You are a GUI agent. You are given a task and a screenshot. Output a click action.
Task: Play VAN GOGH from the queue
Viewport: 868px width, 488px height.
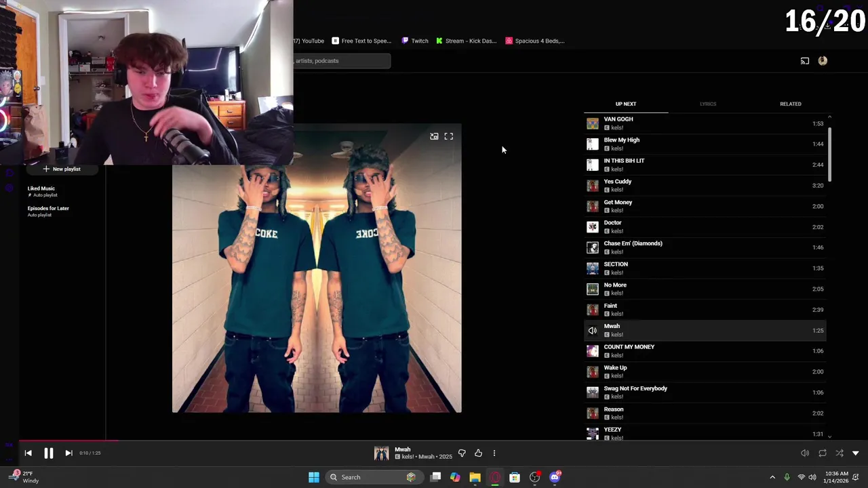coord(705,123)
